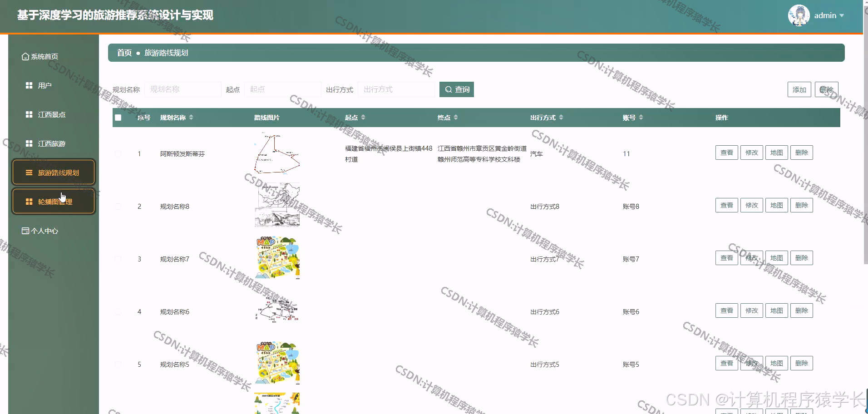The height and width of the screenshot is (414, 868).
Task: Click the card icon beside 个人中心
Action: coord(25,231)
